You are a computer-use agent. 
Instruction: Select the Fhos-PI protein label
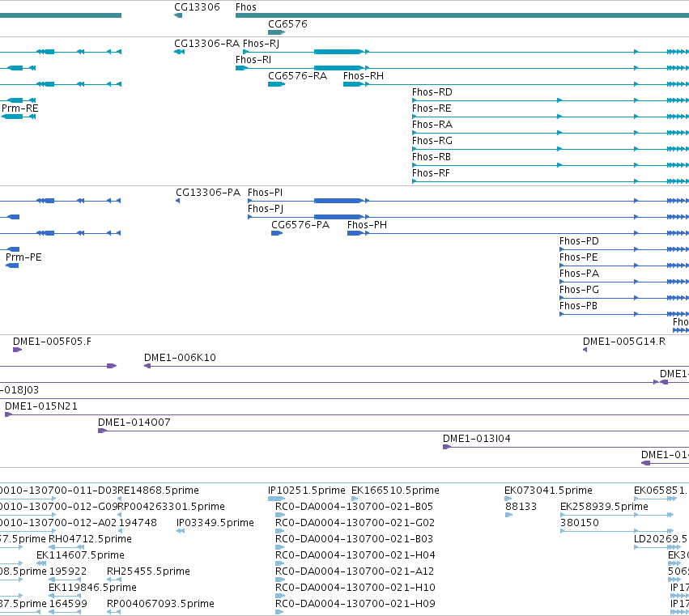point(266,193)
